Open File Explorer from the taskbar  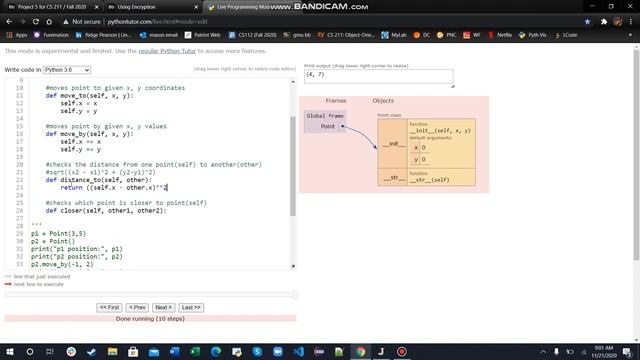click(112, 351)
